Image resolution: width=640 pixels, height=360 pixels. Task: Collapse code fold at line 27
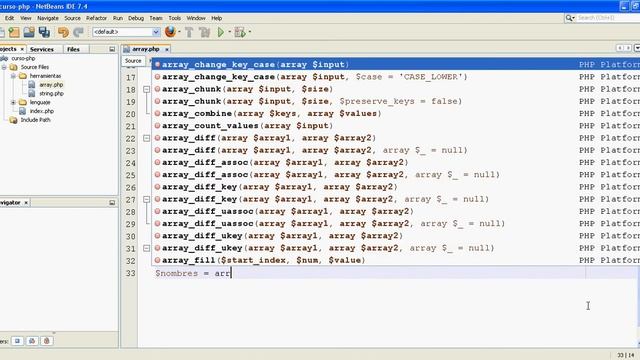coord(146,200)
